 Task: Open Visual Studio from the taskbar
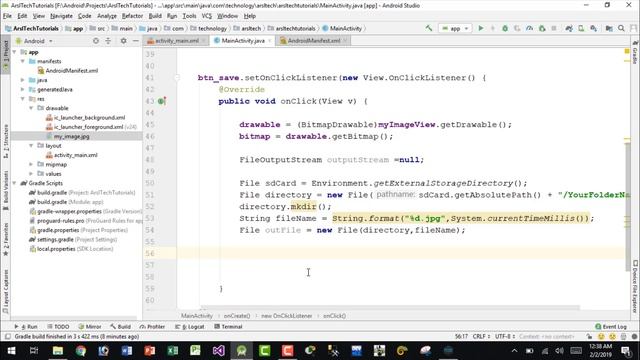point(218,351)
